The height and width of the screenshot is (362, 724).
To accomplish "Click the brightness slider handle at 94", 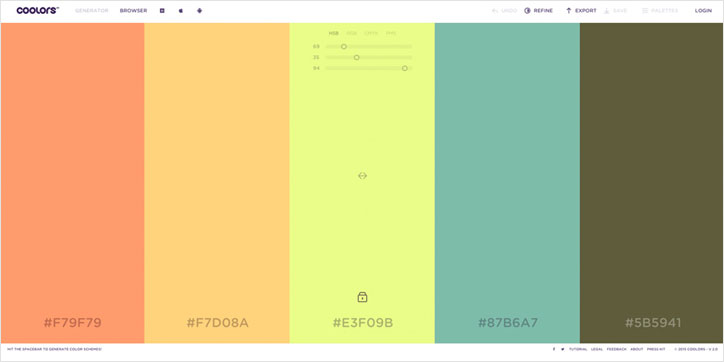I will 404,68.
